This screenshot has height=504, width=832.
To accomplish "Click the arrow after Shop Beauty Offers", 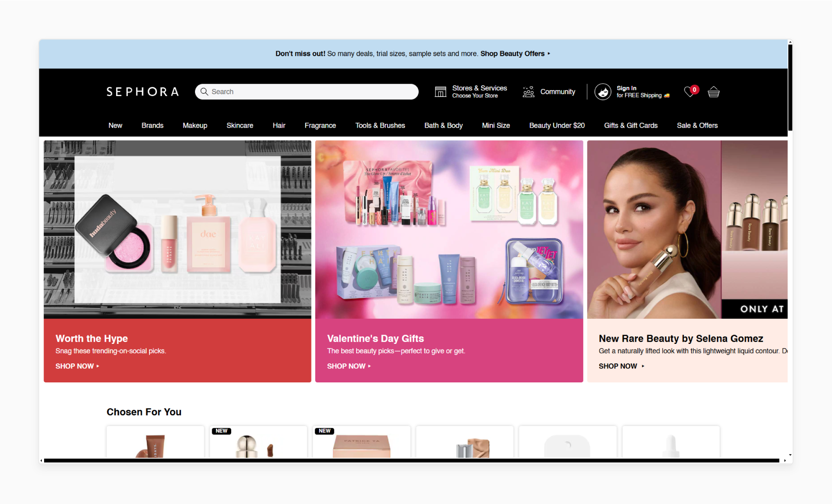I will coord(549,54).
